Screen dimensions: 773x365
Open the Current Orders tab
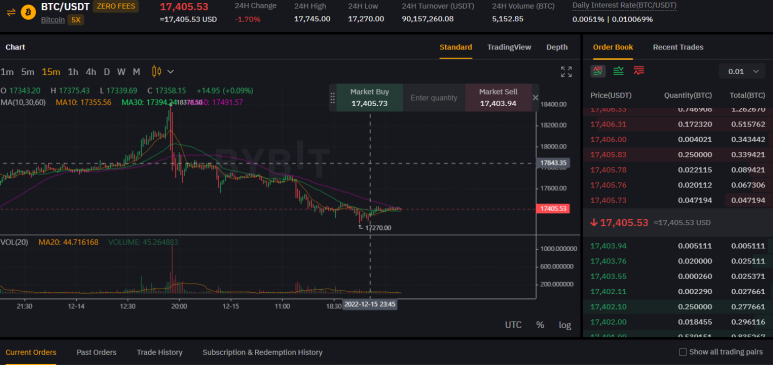point(31,352)
